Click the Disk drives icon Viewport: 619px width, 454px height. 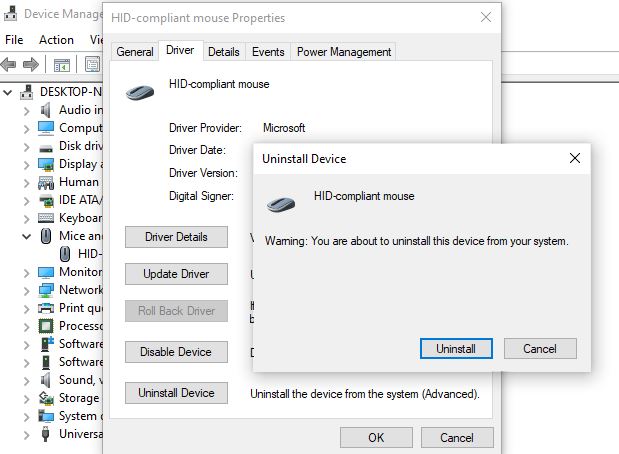[46, 148]
